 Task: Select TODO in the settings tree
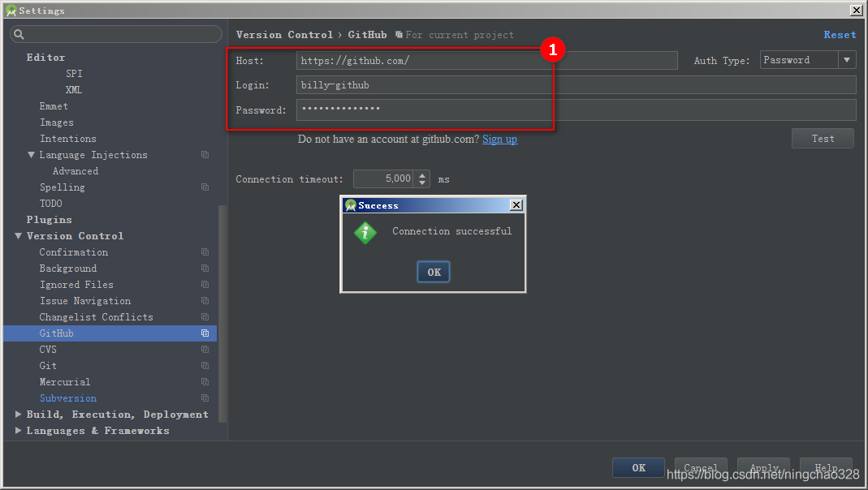tap(51, 204)
